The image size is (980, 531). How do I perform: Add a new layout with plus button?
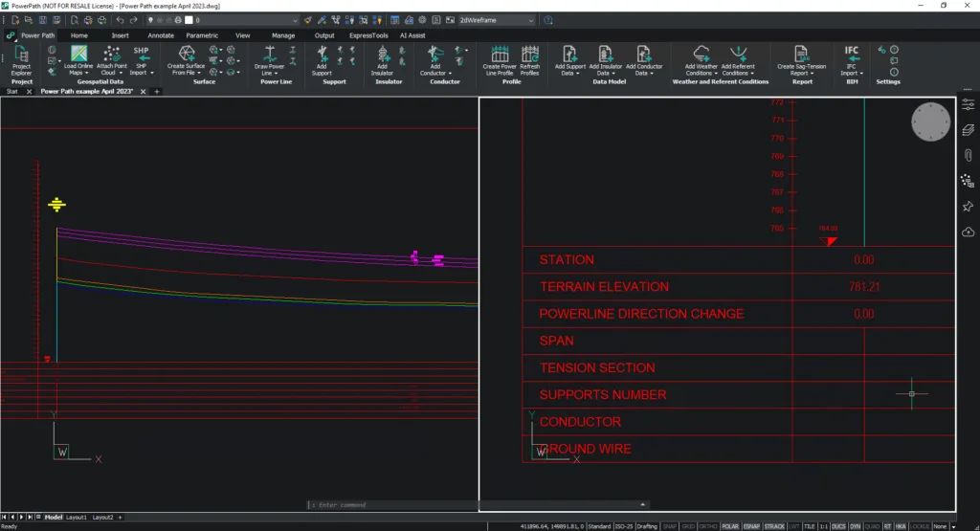[120, 518]
